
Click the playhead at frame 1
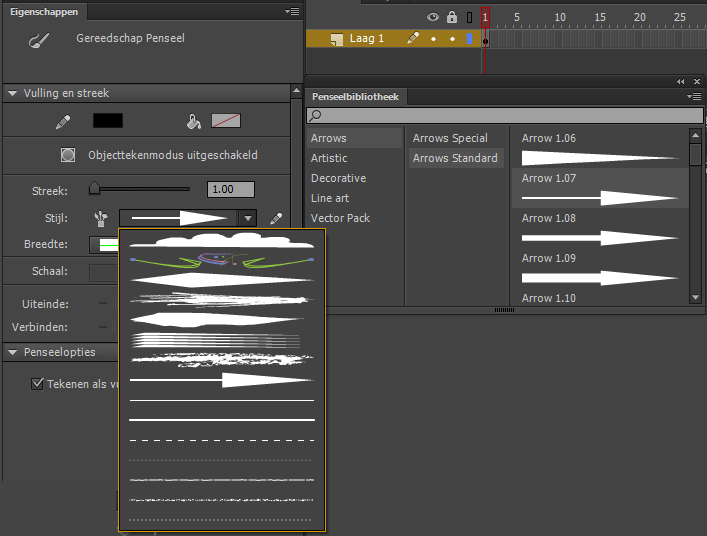point(485,17)
